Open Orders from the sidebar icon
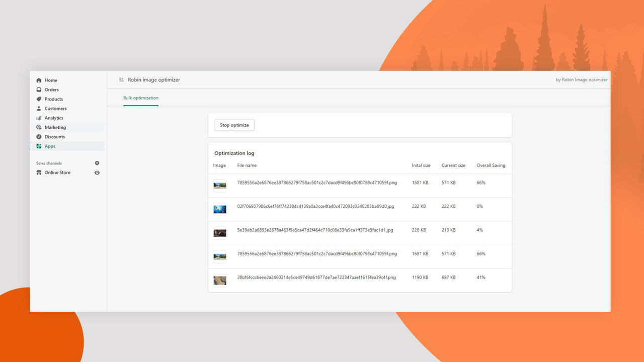The height and width of the screenshot is (362, 644). coord(39,89)
